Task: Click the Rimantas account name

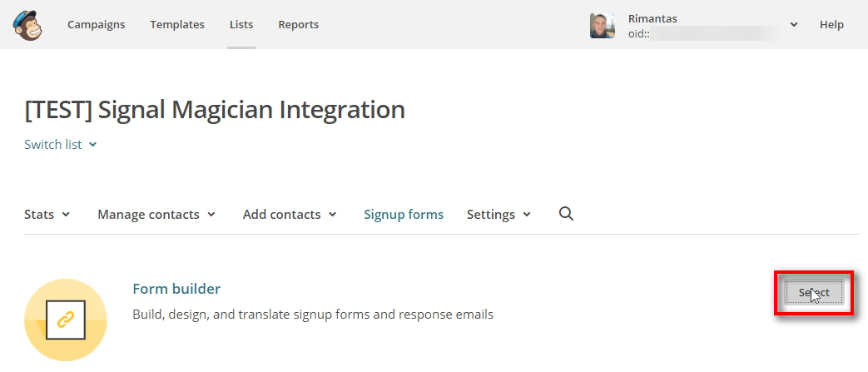Action: coord(652,17)
